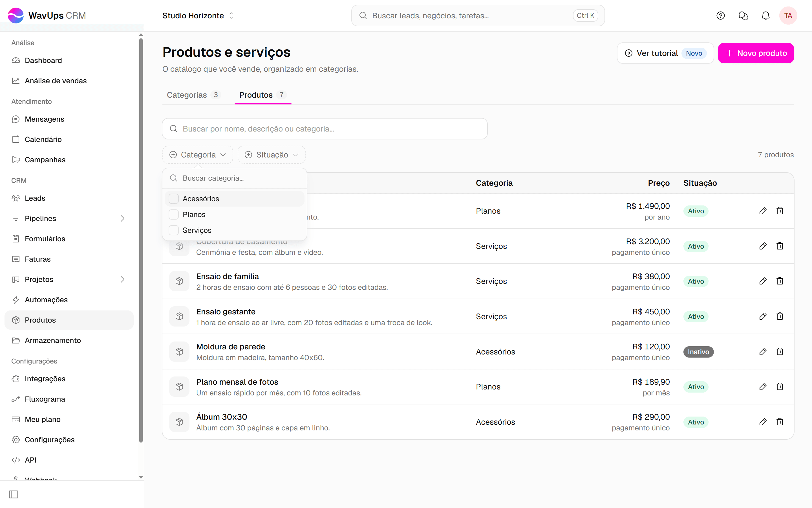This screenshot has height=508, width=812.
Task: Edit the Álbum 30x30 product
Action: click(x=763, y=422)
